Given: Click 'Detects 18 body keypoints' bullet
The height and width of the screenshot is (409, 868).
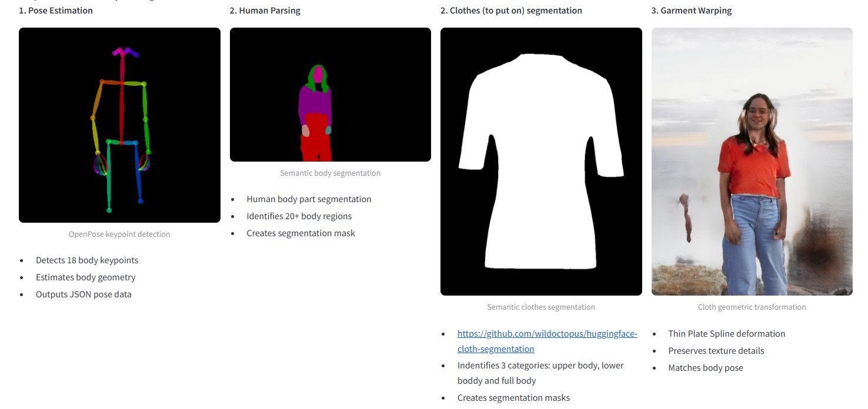Looking at the screenshot, I should pos(87,260).
